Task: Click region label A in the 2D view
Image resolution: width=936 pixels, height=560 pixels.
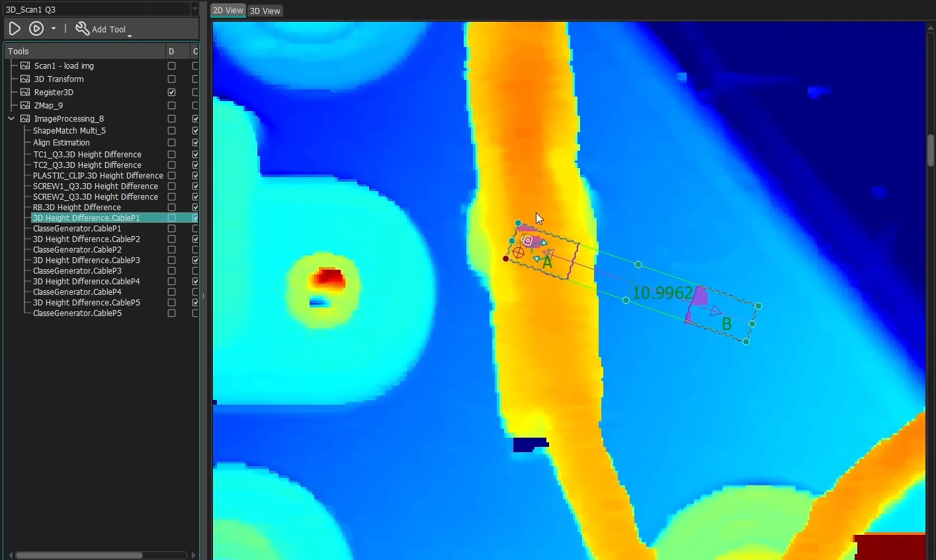Action: coord(547,263)
